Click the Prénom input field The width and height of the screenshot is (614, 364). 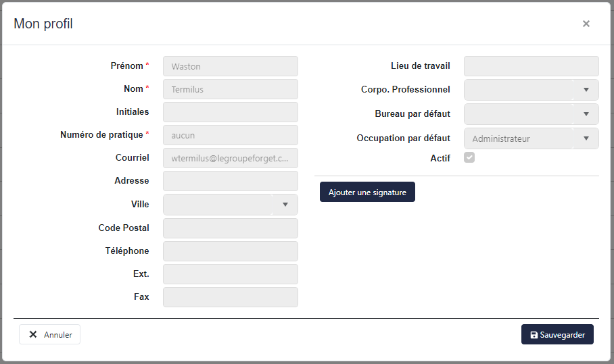(230, 66)
